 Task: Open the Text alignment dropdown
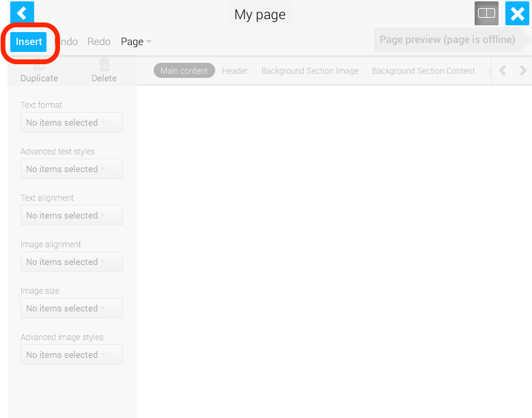tap(72, 216)
